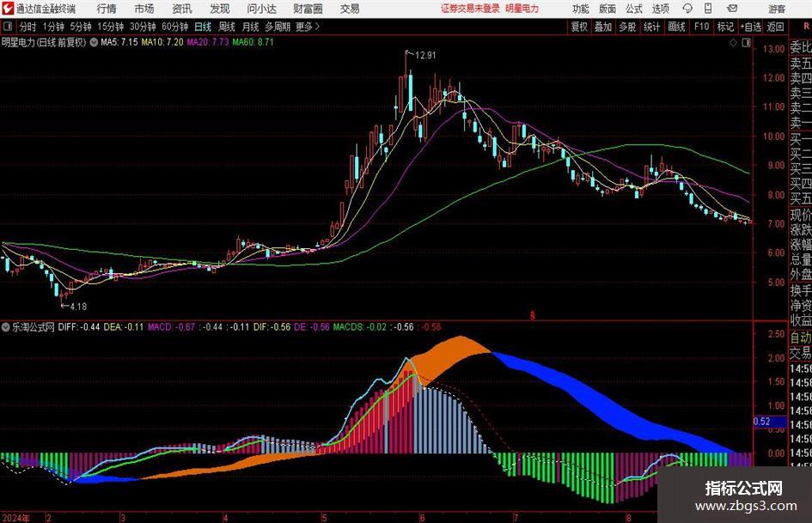Open 多周期 multi-period view

278,27
